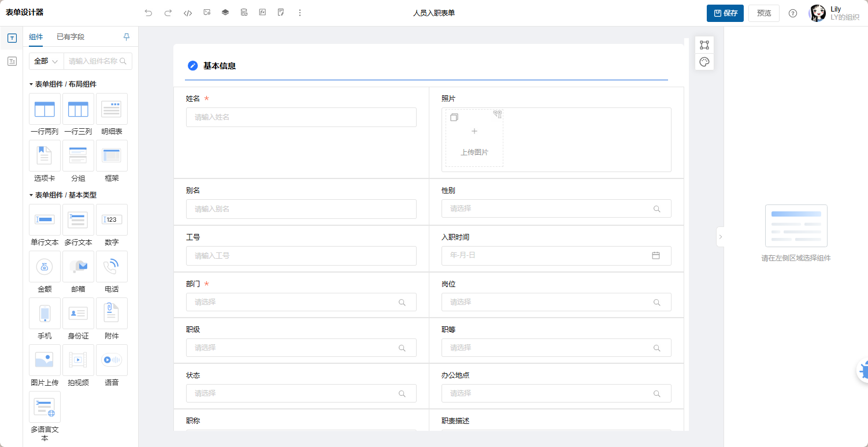Image resolution: width=868 pixels, height=447 pixels.
Task: Open the fx formula icon
Action: (262, 13)
